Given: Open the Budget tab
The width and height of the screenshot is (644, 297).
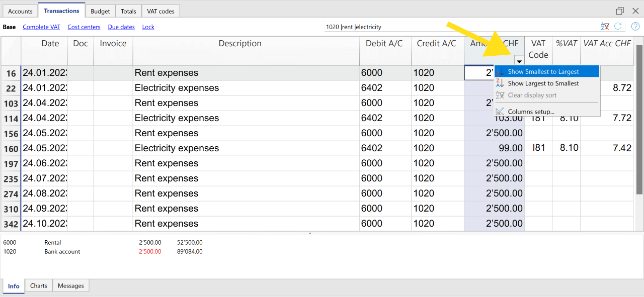Looking at the screenshot, I should 101,11.
